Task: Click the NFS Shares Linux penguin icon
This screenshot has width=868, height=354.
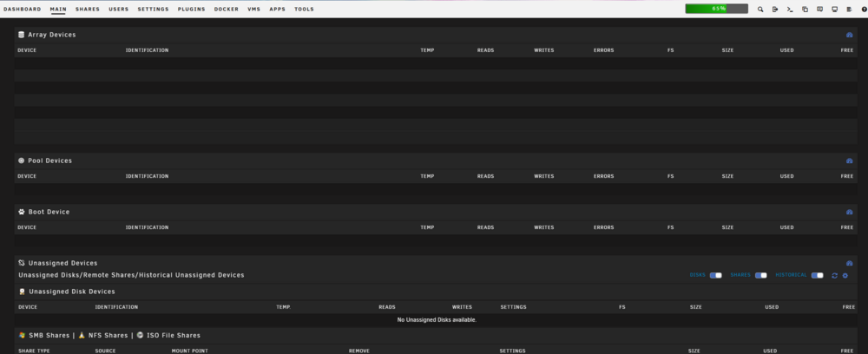Action: point(82,335)
